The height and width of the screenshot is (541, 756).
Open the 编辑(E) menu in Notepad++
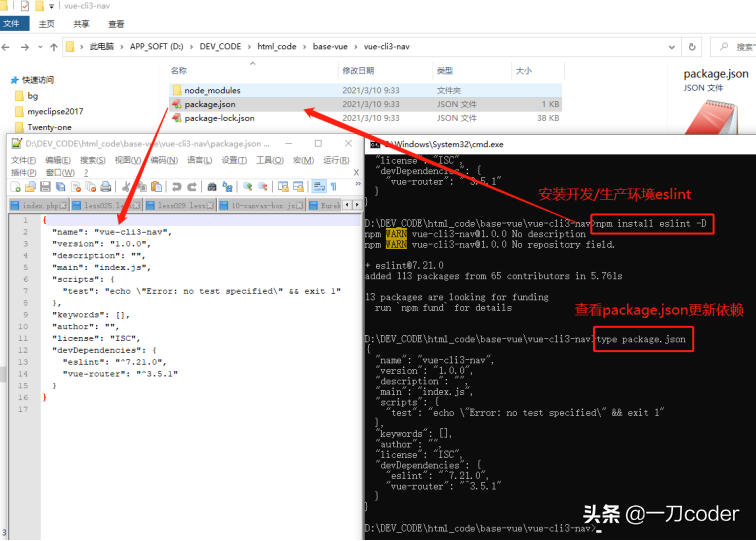[58, 160]
